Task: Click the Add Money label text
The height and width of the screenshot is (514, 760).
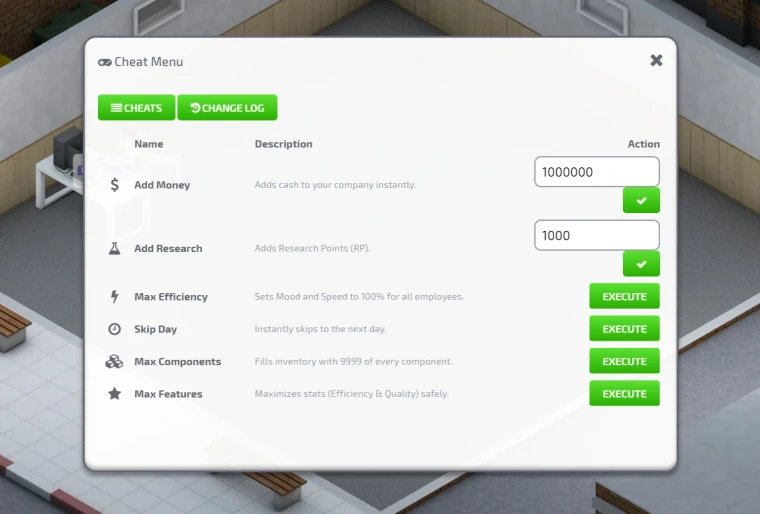Action: pyautogui.click(x=162, y=185)
